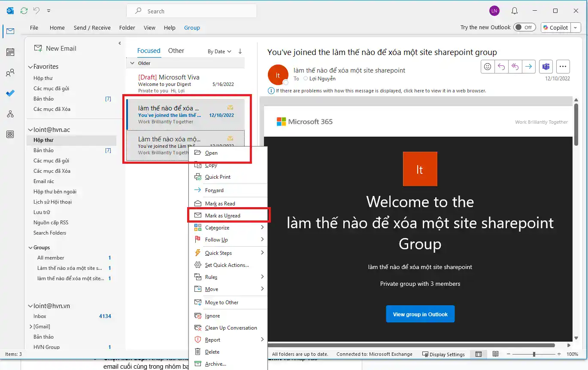Expand the [Gmail] folder

coord(30,327)
